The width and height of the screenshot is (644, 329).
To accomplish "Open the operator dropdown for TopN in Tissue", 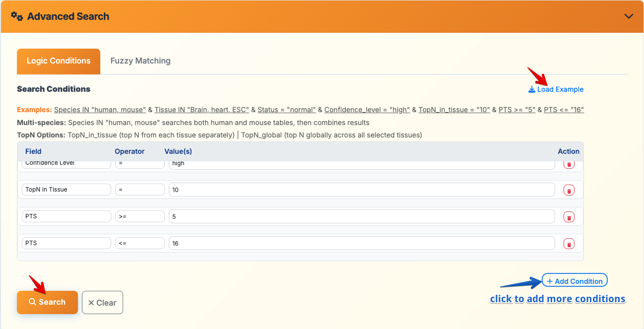I will [140, 190].
